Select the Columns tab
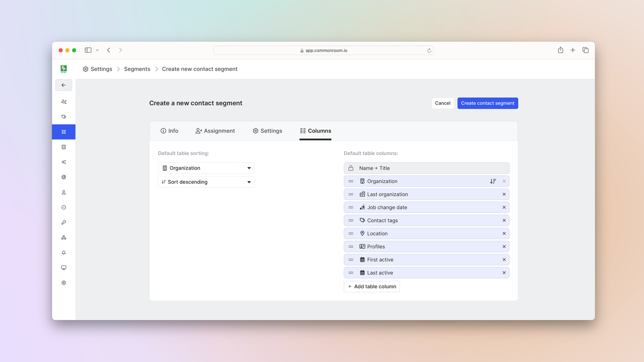 pos(315,131)
